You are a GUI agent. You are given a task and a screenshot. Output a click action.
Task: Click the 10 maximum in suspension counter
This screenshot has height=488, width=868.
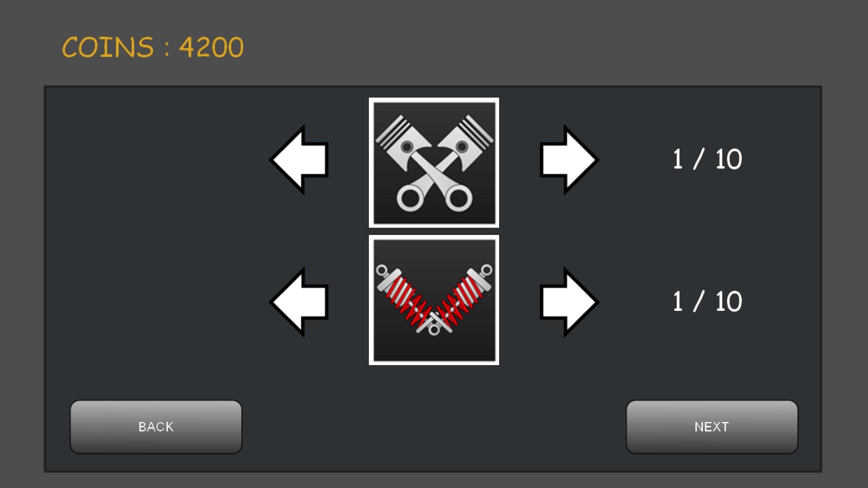click(729, 302)
